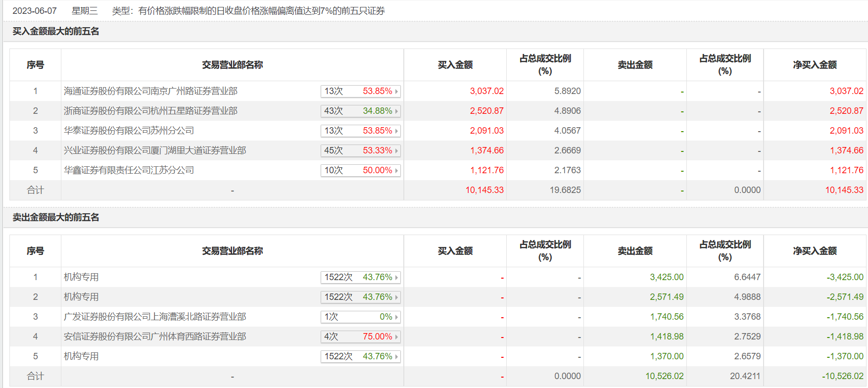Click the weekday label 星期三

click(x=85, y=11)
